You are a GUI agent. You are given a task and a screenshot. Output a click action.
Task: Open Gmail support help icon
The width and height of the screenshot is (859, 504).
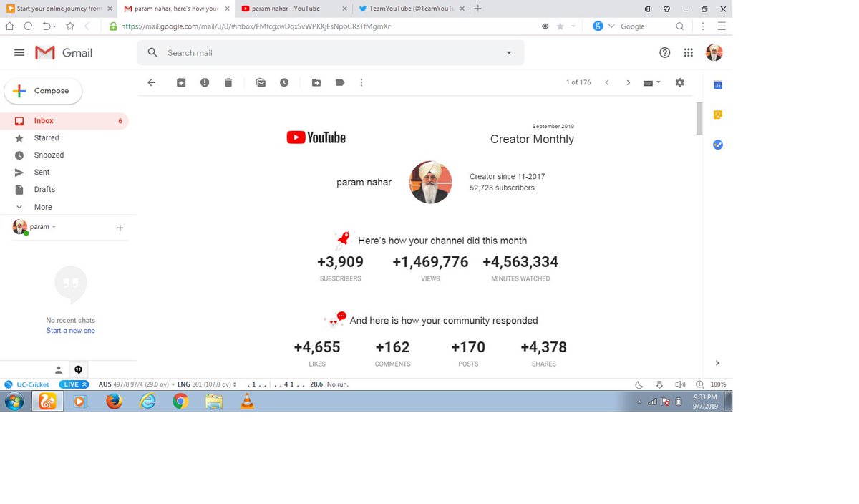coord(664,53)
